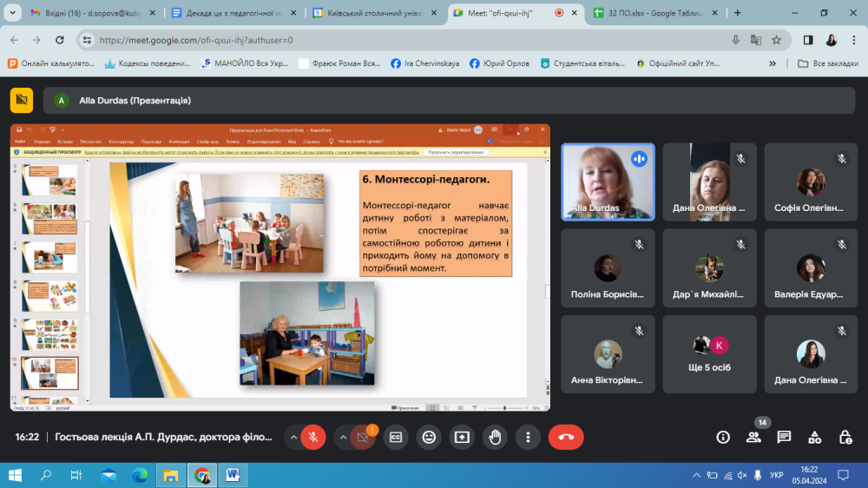
Task: Expand video settings arrow beside camera
Action: [344, 437]
